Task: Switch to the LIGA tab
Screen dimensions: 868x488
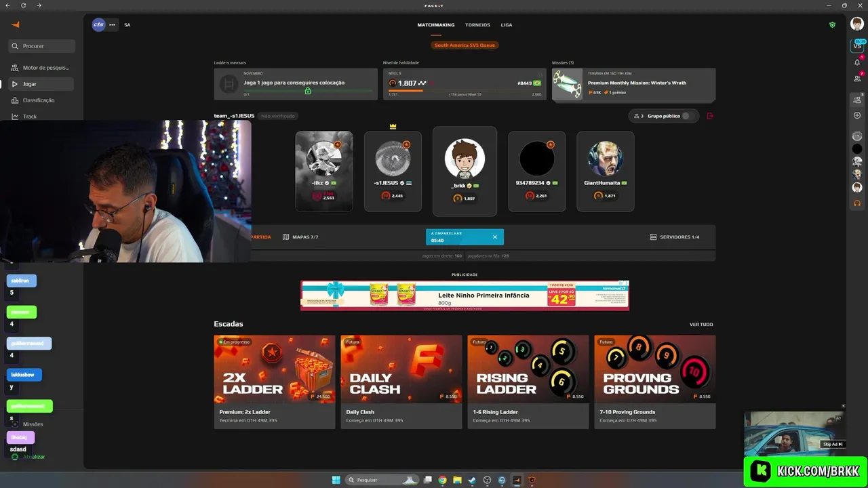Action: [x=507, y=24]
